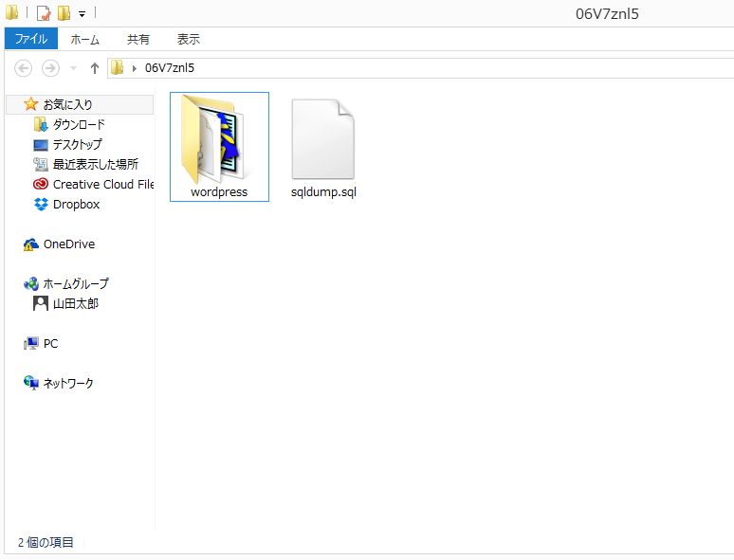This screenshot has width=734, height=560.
Task: Click the Properties quick access icon
Action: [x=43, y=13]
